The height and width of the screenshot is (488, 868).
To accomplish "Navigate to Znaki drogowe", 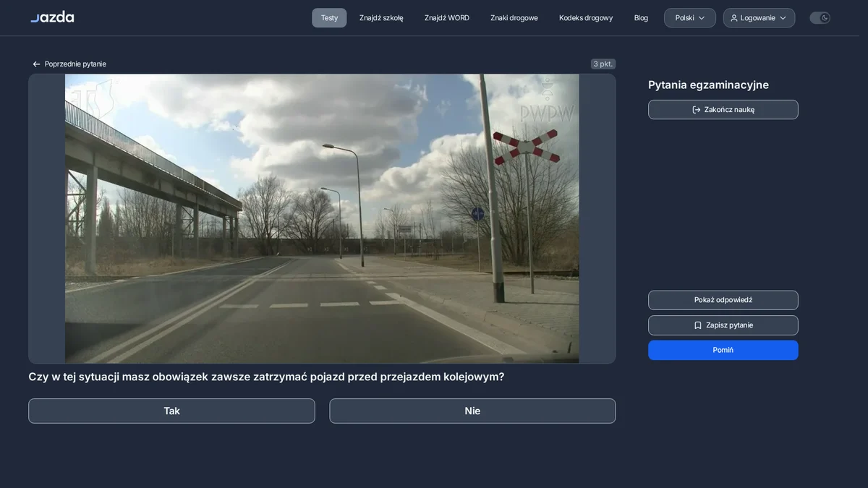I will click(514, 18).
